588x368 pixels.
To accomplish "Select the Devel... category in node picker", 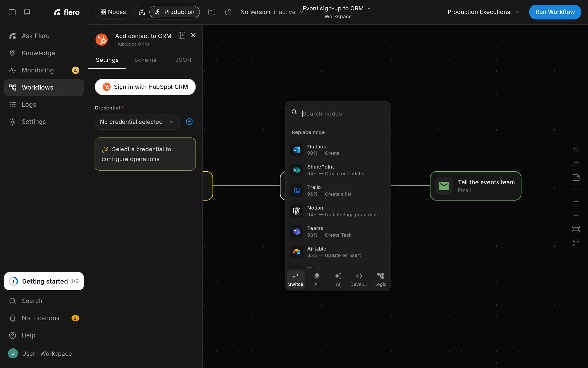I will (x=359, y=280).
